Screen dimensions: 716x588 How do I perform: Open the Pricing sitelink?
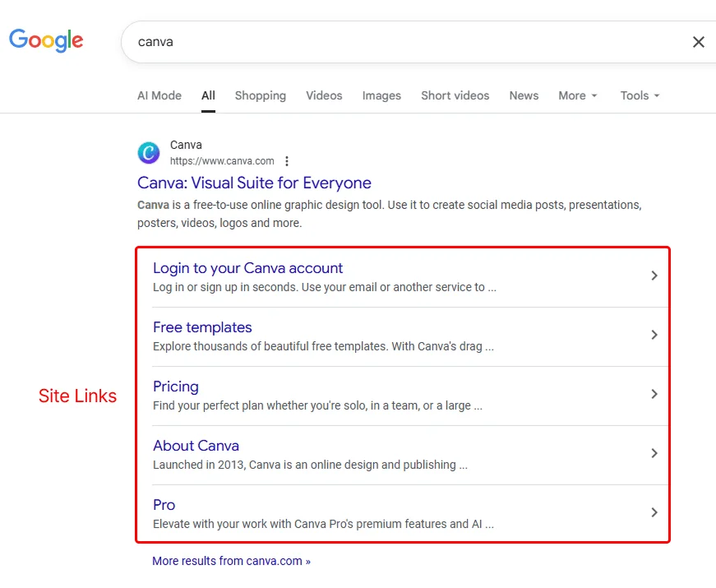point(175,387)
